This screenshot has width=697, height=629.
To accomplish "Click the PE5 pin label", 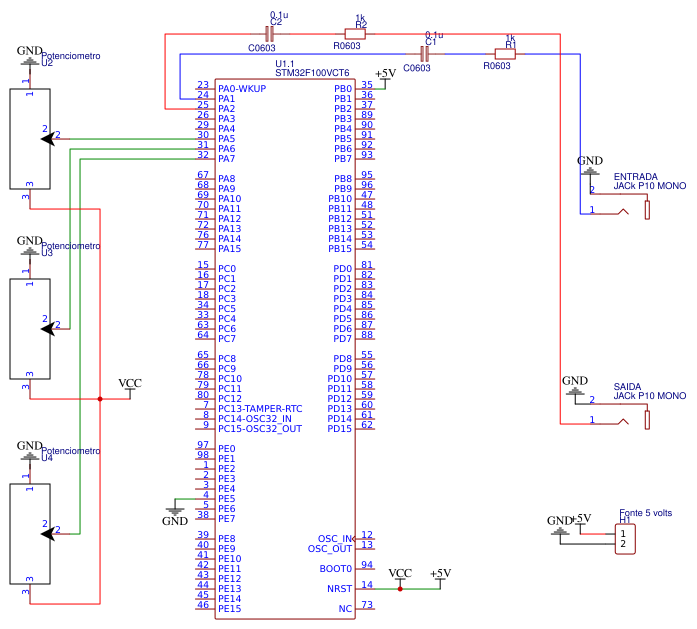I will click(x=226, y=499).
